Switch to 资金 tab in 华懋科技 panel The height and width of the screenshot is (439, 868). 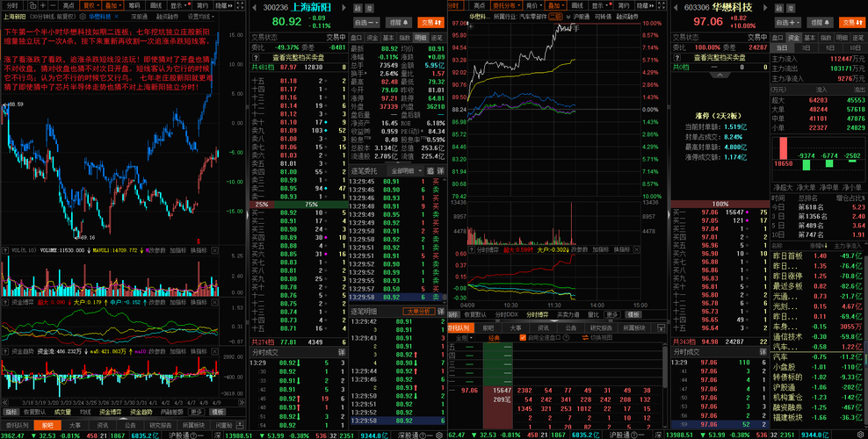click(x=794, y=38)
